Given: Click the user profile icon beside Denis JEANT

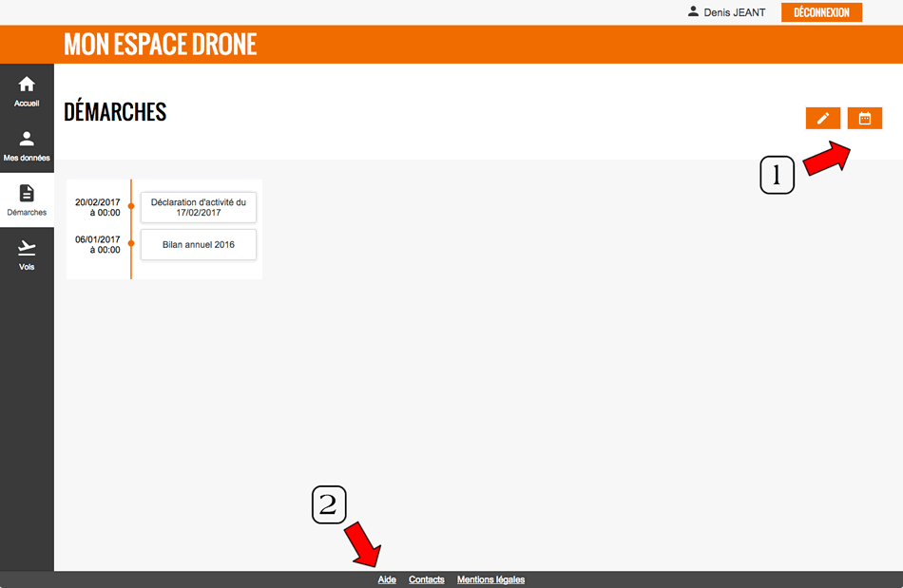Looking at the screenshot, I should [x=693, y=11].
